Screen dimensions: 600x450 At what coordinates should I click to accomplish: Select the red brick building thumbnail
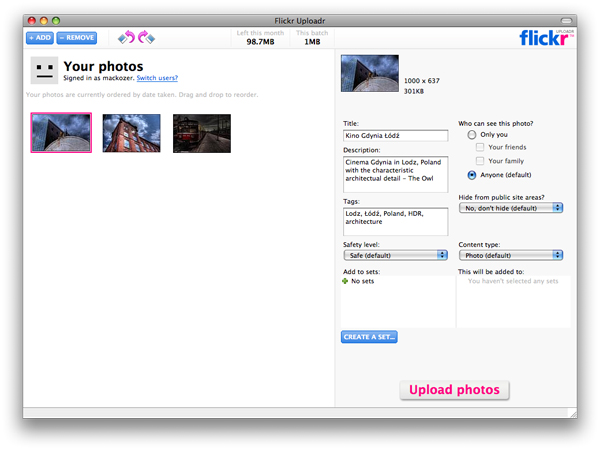point(131,133)
